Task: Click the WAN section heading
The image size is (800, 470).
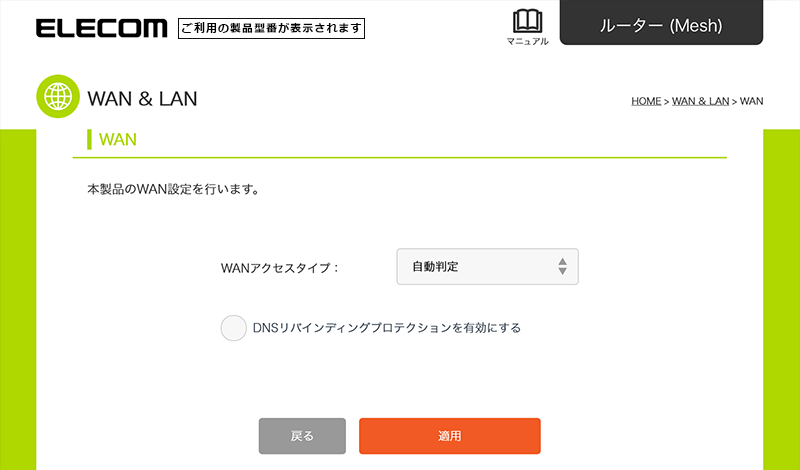Action: pyautogui.click(x=118, y=139)
